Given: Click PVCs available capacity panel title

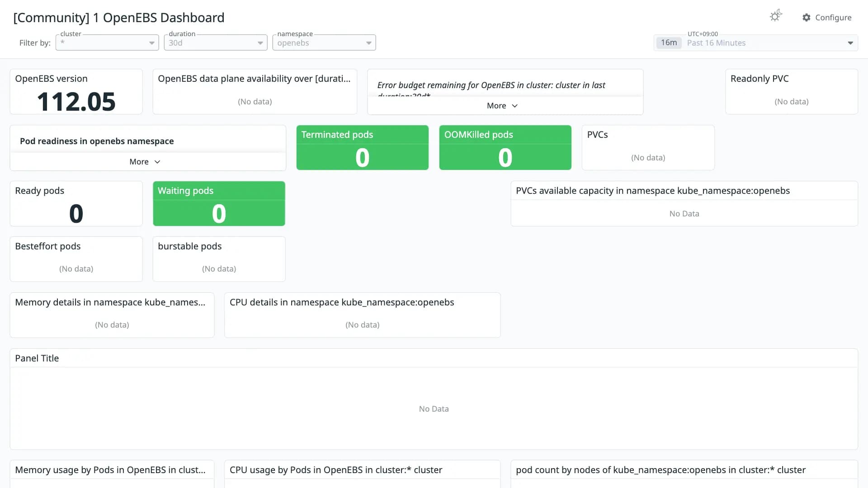Looking at the screenshot, I should [x=652, y=191].
